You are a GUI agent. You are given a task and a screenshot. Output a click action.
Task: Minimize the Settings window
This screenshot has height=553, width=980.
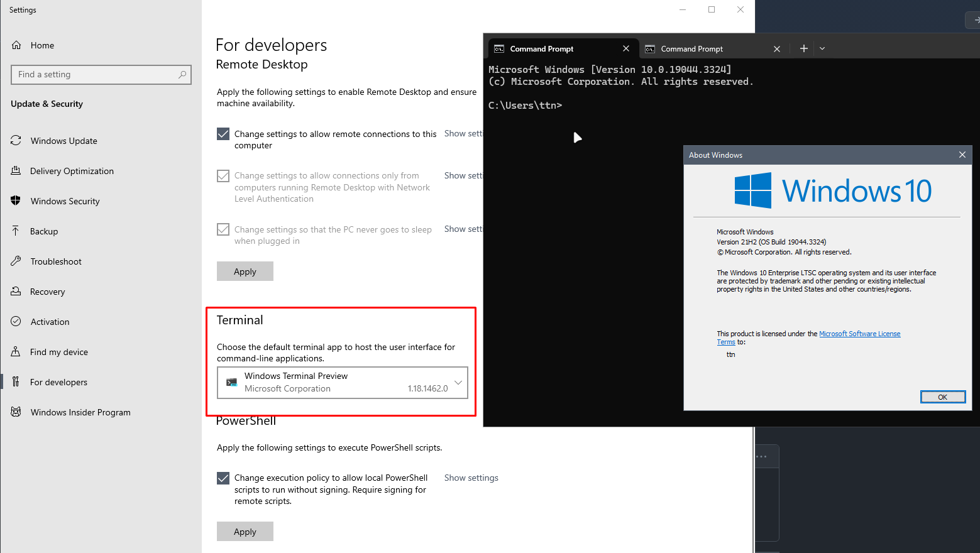coord(683,9)
